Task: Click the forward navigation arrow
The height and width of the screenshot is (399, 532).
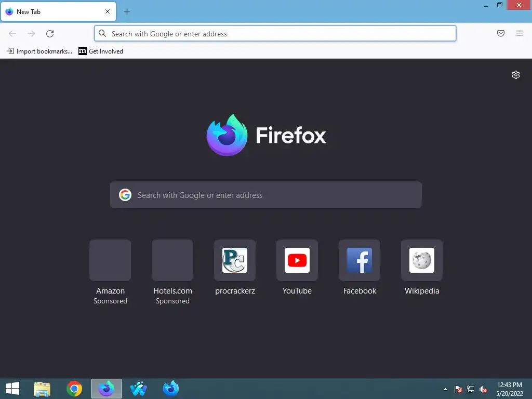Action: [x=31, y=34]
